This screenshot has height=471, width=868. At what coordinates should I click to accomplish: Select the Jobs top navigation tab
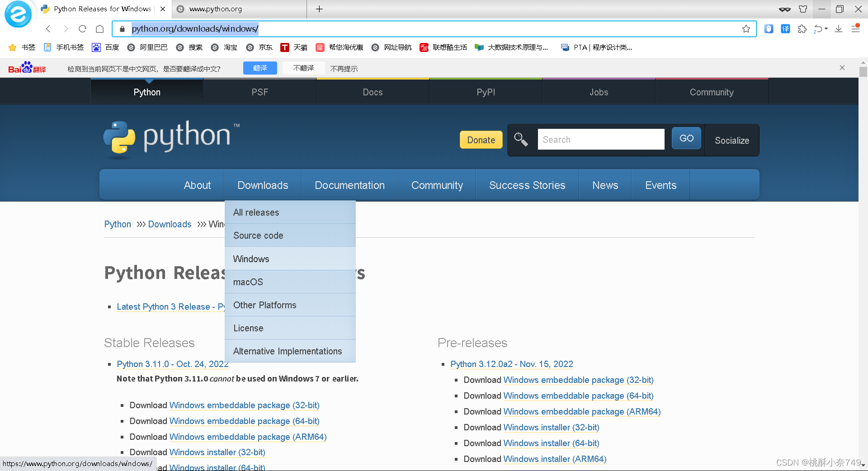click(599, 92)
